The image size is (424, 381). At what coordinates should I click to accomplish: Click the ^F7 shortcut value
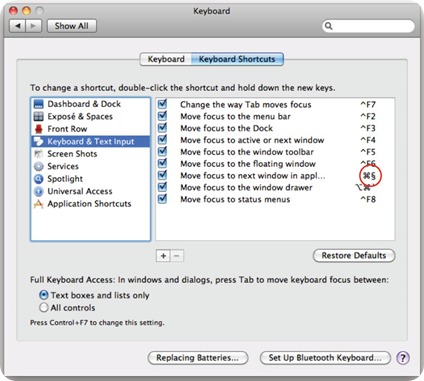tap(368, 105)
